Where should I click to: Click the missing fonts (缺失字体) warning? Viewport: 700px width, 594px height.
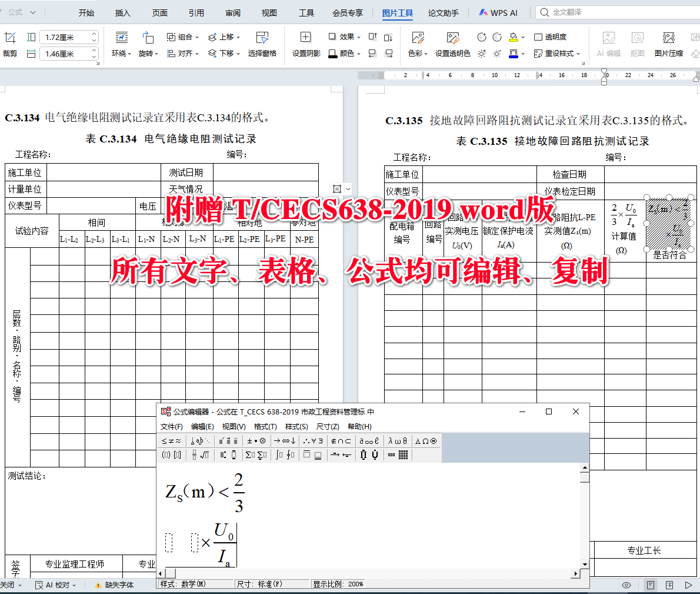click(x=114, y=585)
